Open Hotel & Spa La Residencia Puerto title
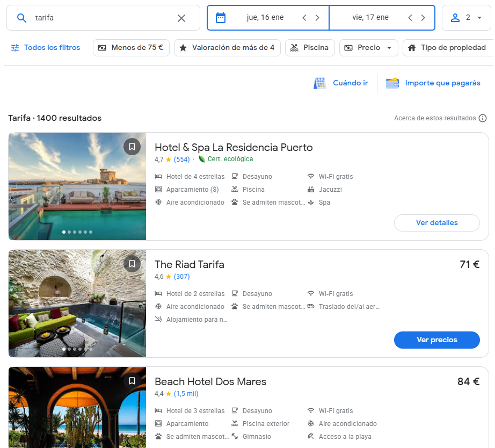This screenshot has width=495, height=448. (234, 148)
